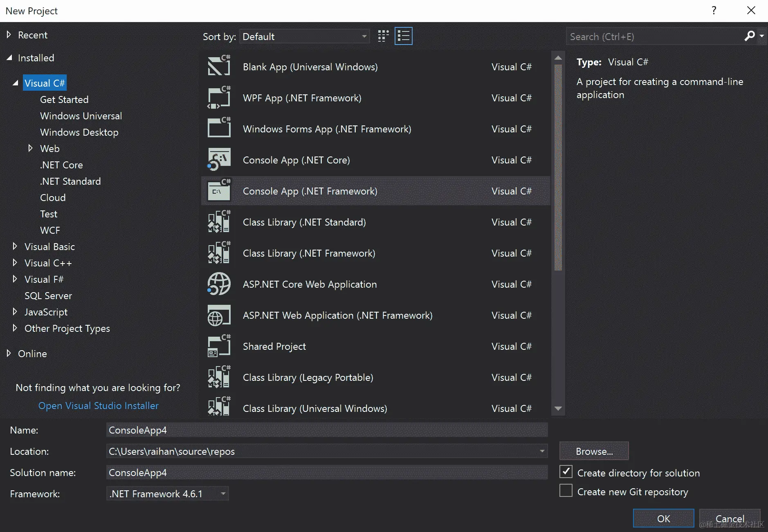Select Cloud category

53,198
